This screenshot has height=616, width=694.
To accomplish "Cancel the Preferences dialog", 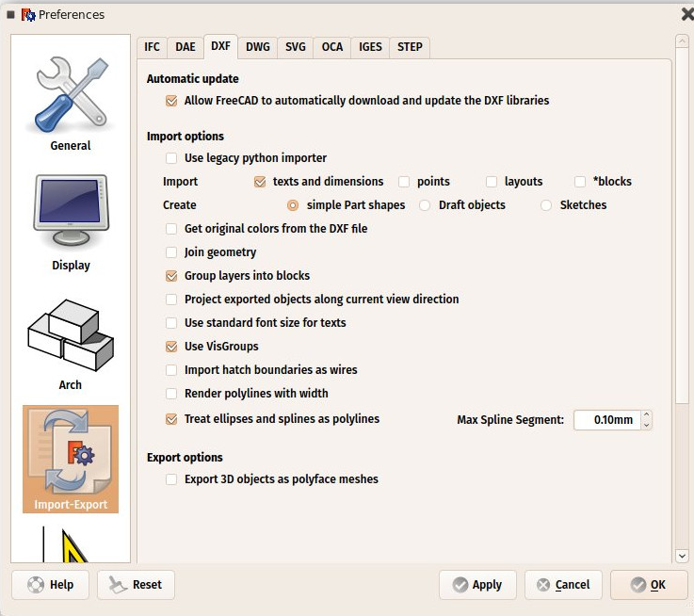I will [563, 585].
